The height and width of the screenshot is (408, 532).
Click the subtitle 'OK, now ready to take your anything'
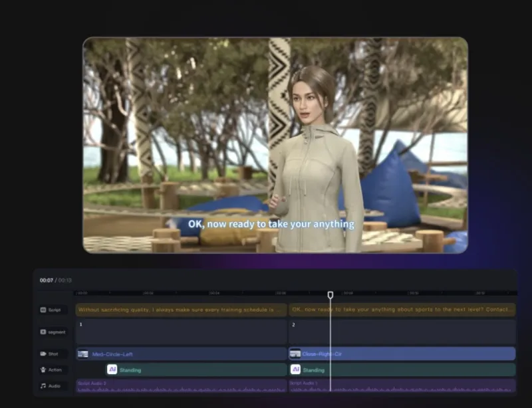click(271, 224)
